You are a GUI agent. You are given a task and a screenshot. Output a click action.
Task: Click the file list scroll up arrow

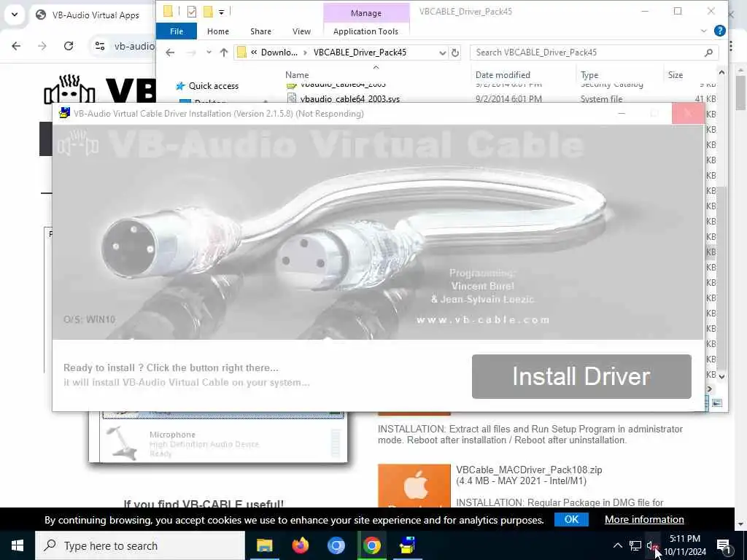click(721, 72)
